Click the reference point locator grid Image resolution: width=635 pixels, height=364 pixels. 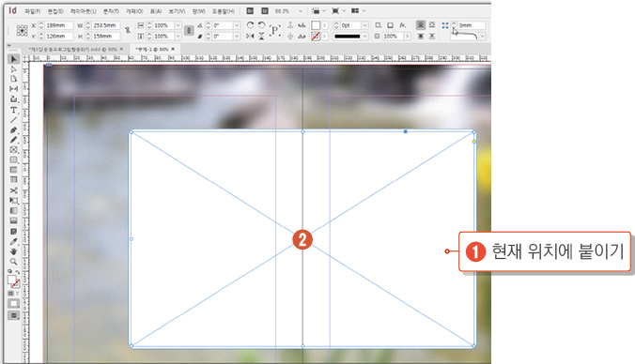22,30
